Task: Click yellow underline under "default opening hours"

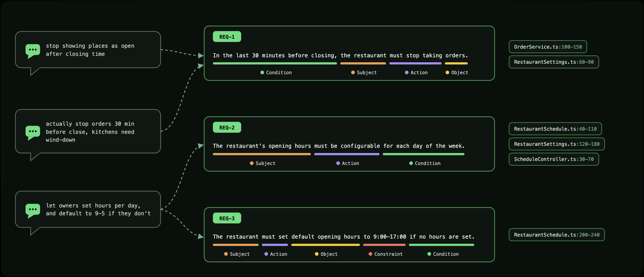Action: 325,245
